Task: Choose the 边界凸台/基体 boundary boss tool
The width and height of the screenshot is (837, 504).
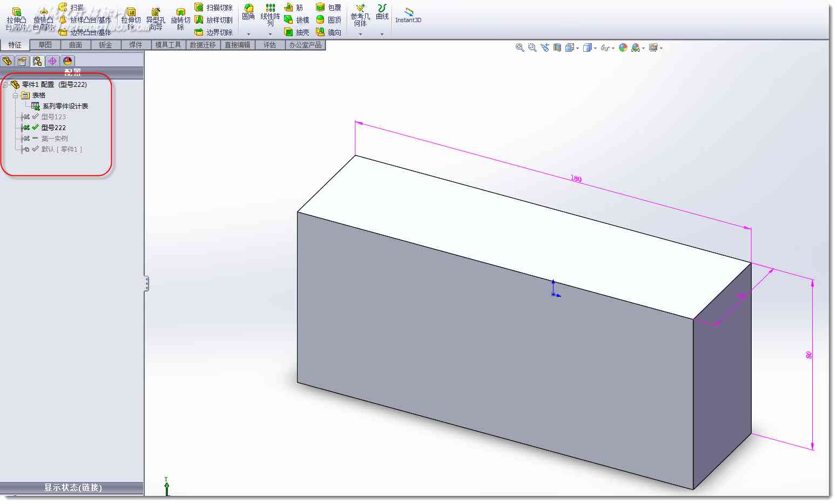Action: point(85,32)
